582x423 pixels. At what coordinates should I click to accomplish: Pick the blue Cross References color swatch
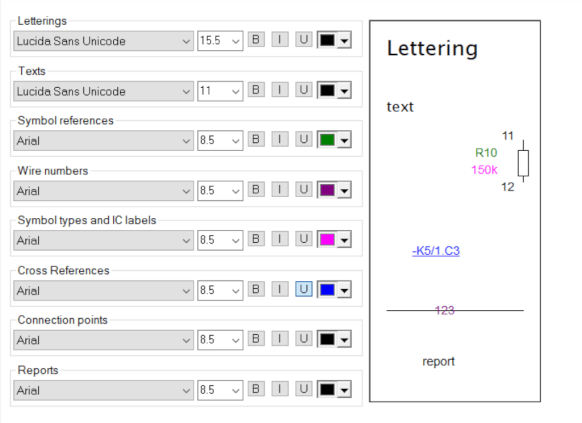click(x=327, y=290)
